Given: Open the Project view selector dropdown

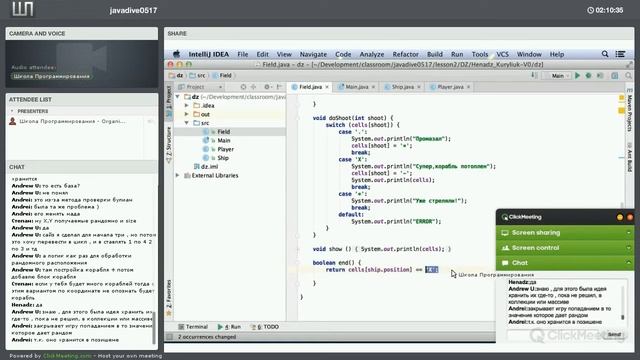Looking at the screenshot, I should tap(200, 87).
